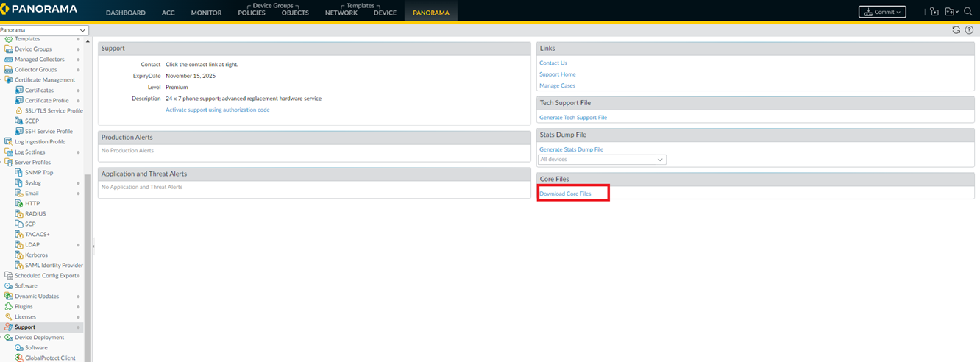Click Generate Stats Dump File link
This screenshot has width=980, height=362.
(572, 149)
